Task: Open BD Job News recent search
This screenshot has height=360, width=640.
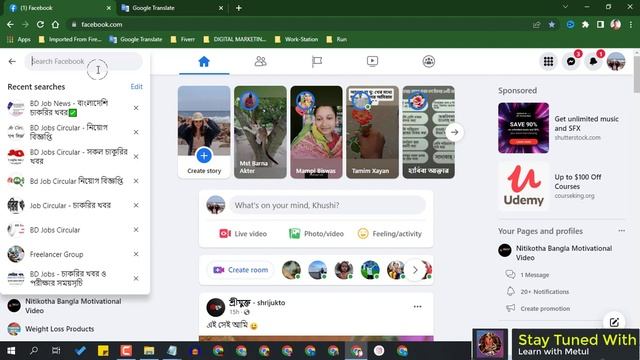Action: tap(69, 108)
